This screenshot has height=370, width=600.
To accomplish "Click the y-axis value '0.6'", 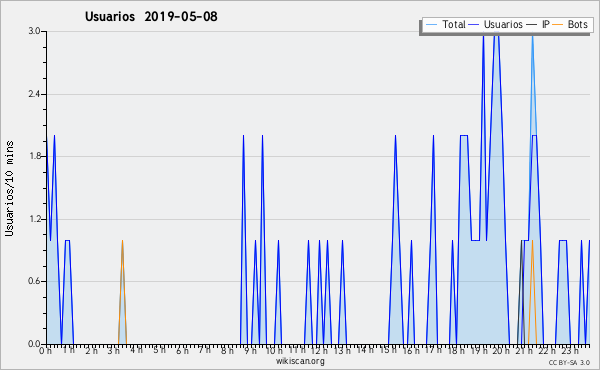I will pos(34,281).
